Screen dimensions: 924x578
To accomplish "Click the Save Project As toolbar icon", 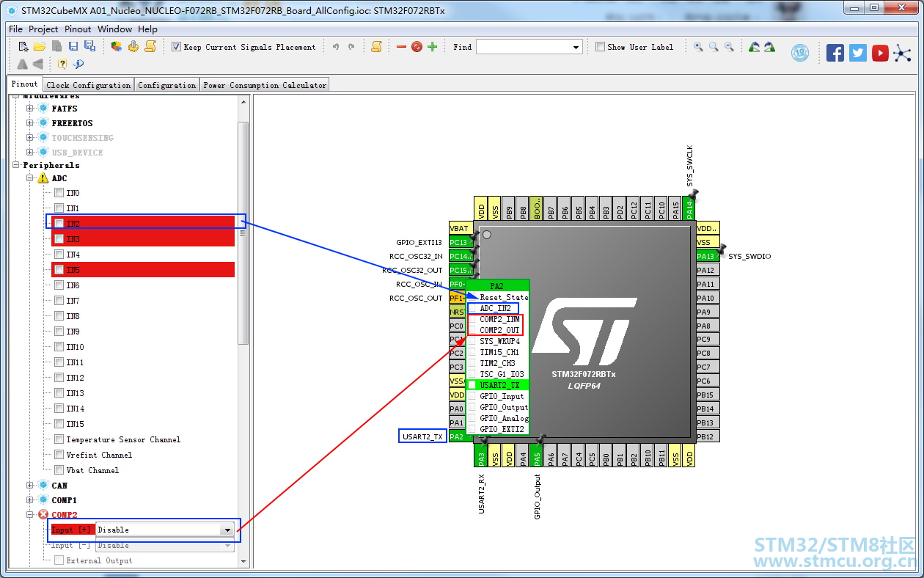I will point(89,46).
